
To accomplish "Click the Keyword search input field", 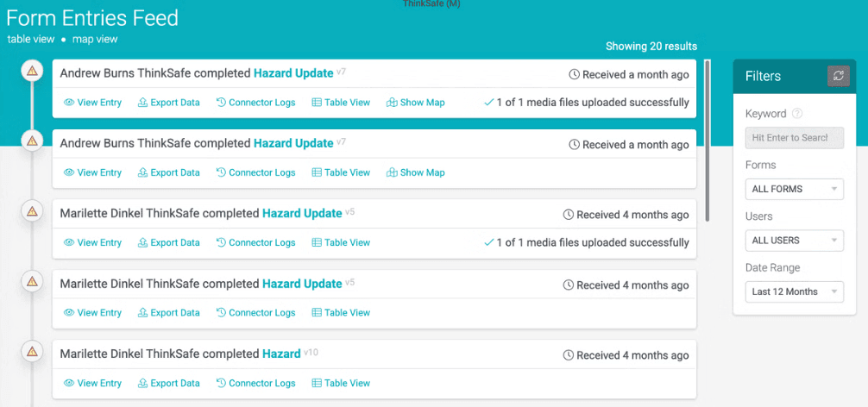I will [794, 137].
